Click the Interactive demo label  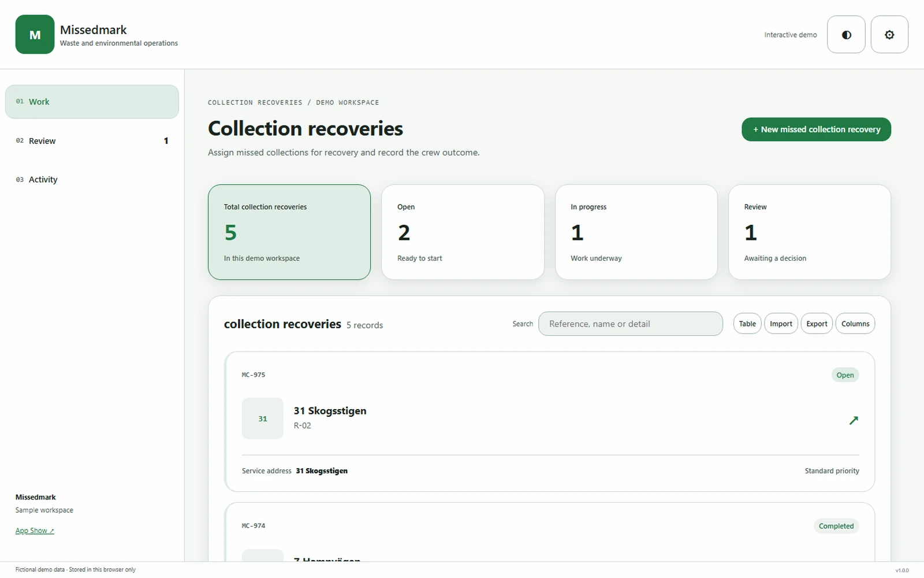point(790,35)
